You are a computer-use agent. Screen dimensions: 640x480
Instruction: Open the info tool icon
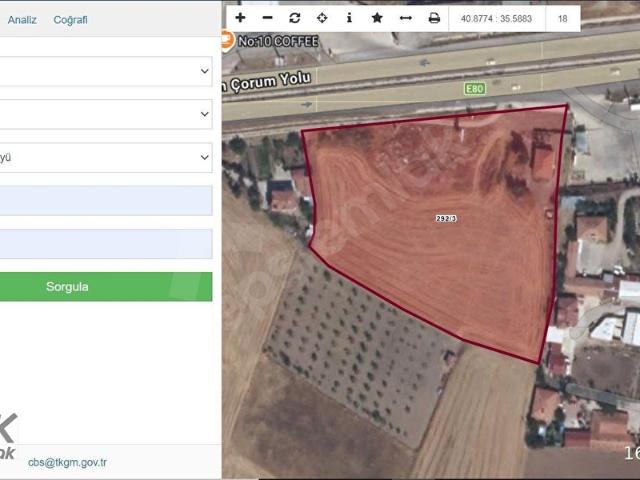349,18
